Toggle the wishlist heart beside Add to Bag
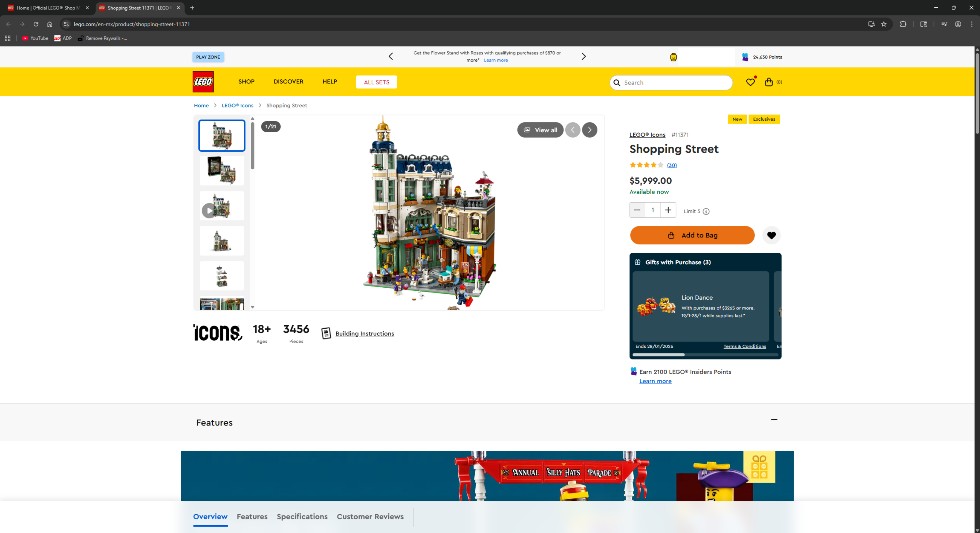 [x=771, y=236]
